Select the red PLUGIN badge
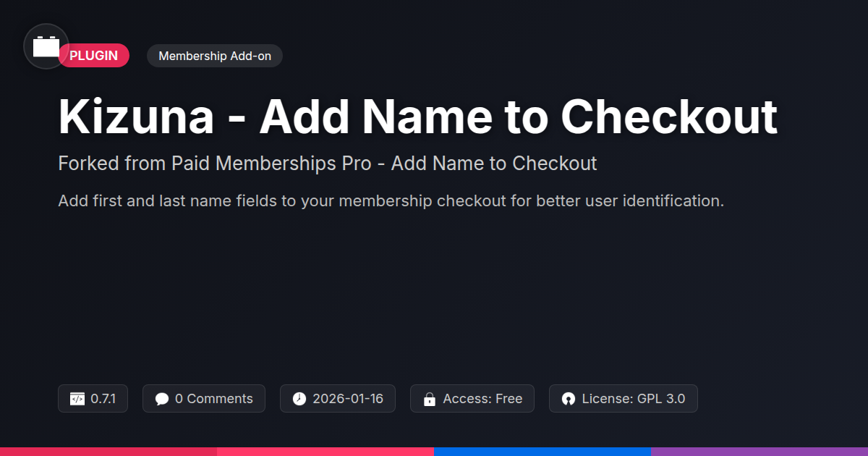 click(94, 56)
